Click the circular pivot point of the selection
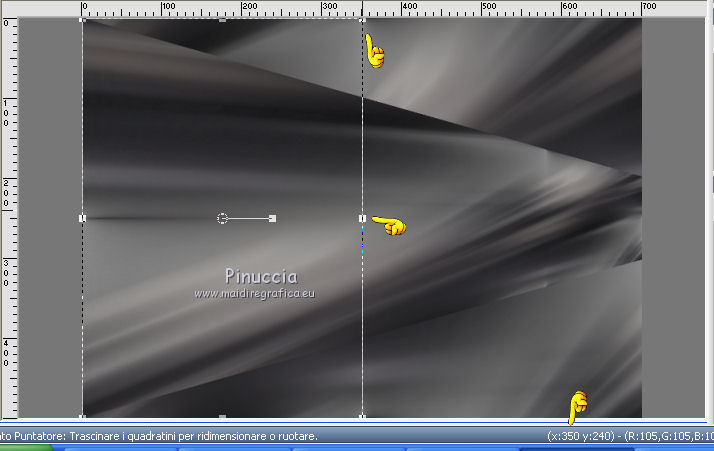 (x=222, y=219)
